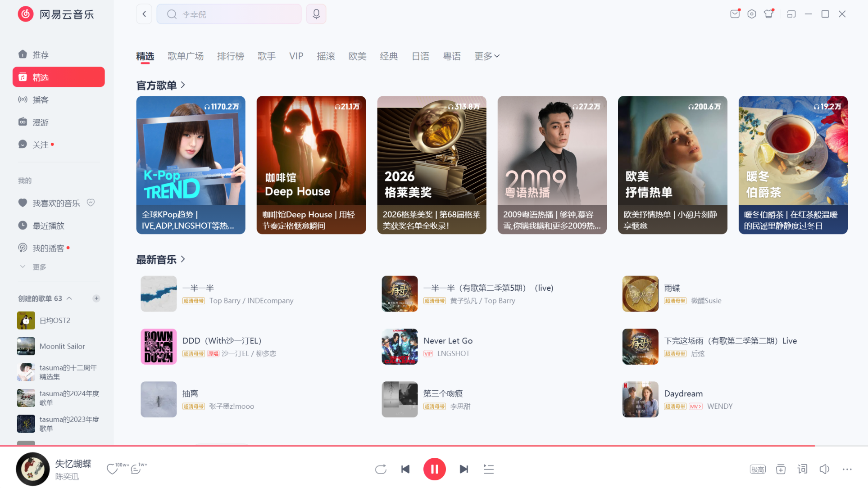Open settings gear icon in title bar
This screenshot has width=868, height=488.
[752, 14]
